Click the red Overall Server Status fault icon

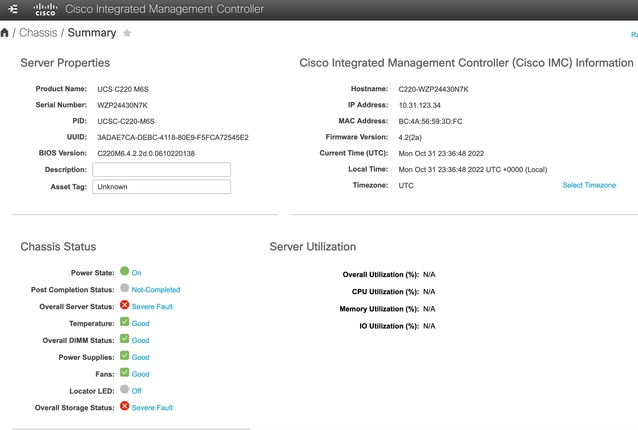125,305
